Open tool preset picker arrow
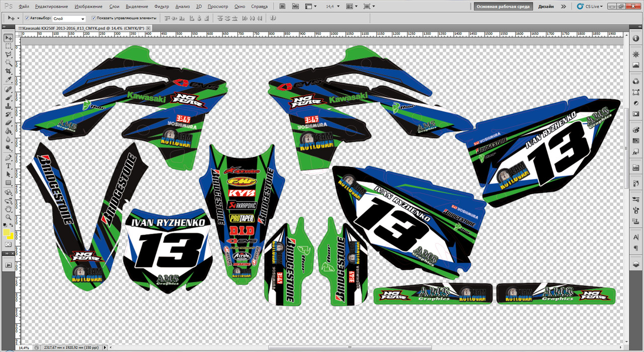Viewport: 644px width, 352px height. tap(17, 18)
